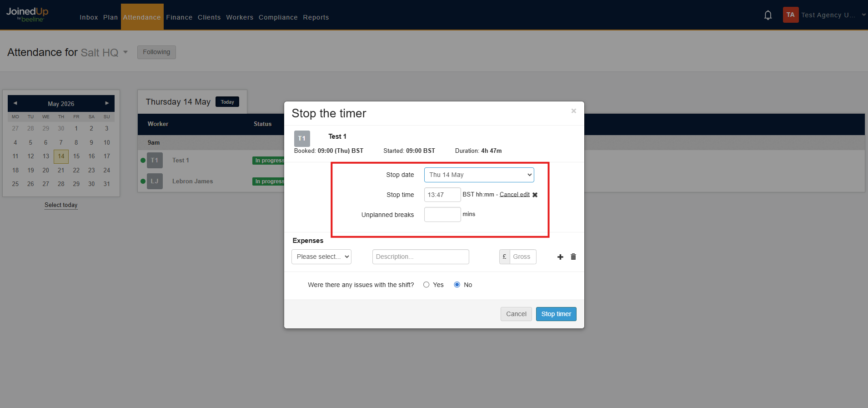
Task: Delete expense row with trash icon
Action: (573, 257)
